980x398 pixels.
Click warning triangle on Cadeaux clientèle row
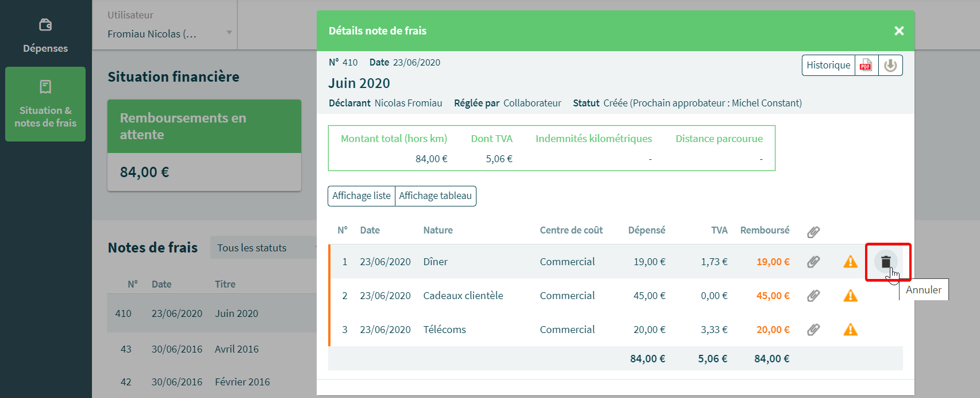(850, 296)
